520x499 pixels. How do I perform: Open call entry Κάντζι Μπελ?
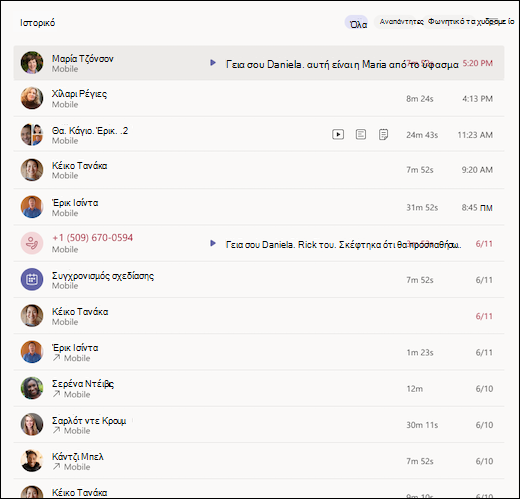point(259,461)
